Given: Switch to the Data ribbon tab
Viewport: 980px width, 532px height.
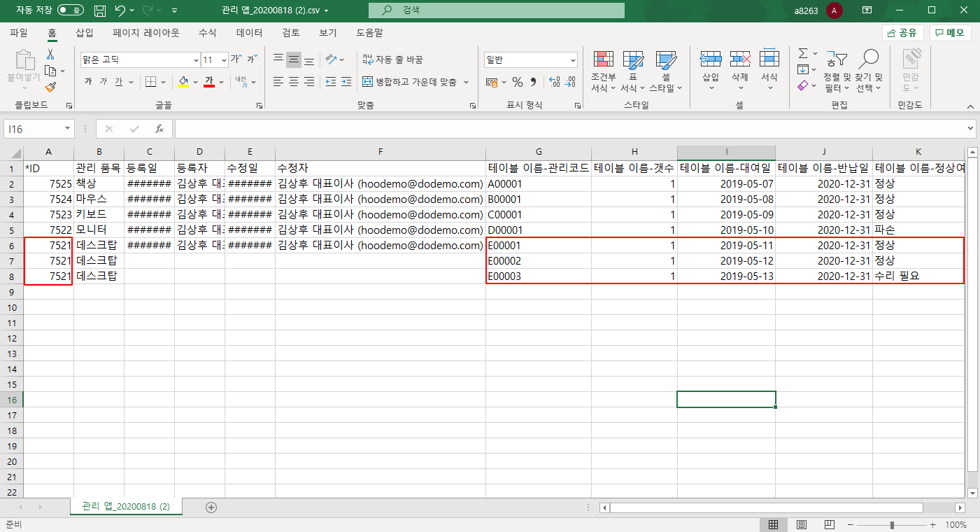Looking at the screenshot, I should click(249, 33).
